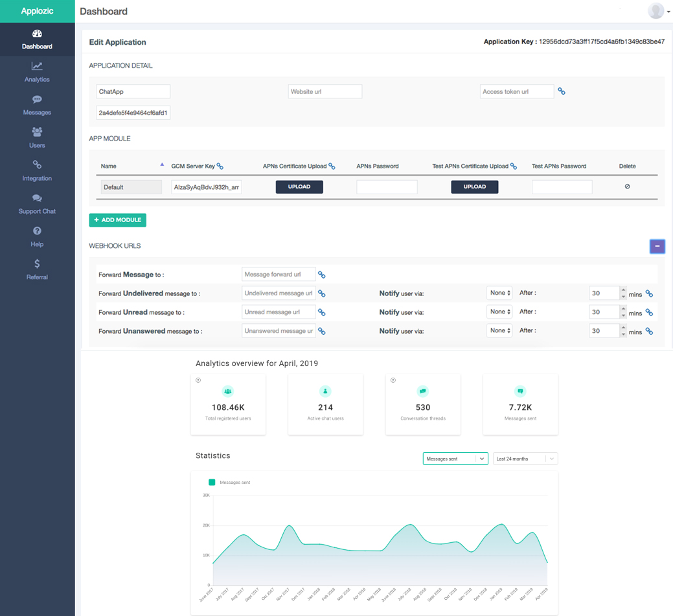Click the Referral dollar icon
Image resolution: width=673 pixels, height=616 pixels.
pos(37,264)
